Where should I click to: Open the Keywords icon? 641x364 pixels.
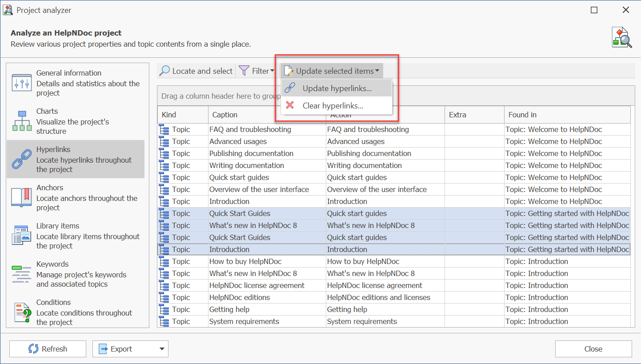(x=21, y=274)
